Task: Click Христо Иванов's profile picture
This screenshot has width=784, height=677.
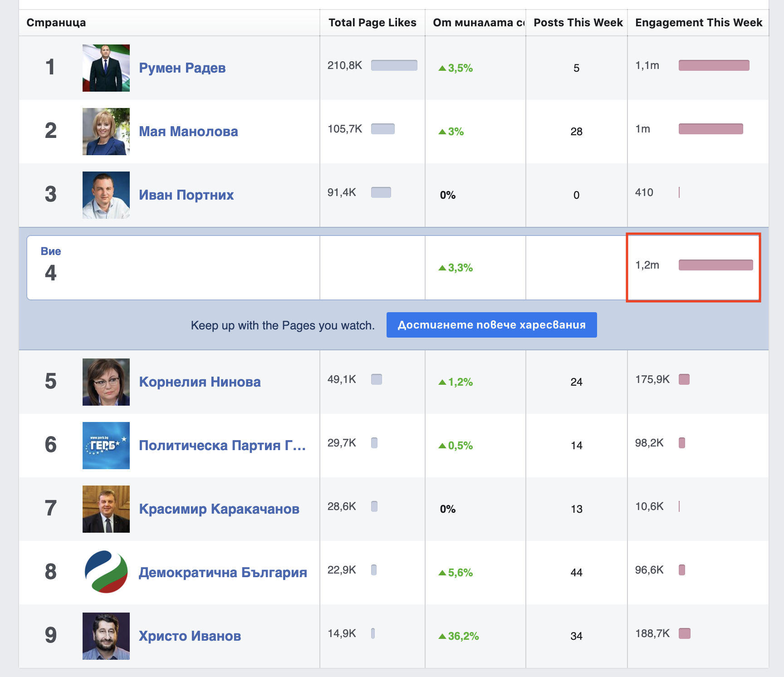Action: click(106, 636)
